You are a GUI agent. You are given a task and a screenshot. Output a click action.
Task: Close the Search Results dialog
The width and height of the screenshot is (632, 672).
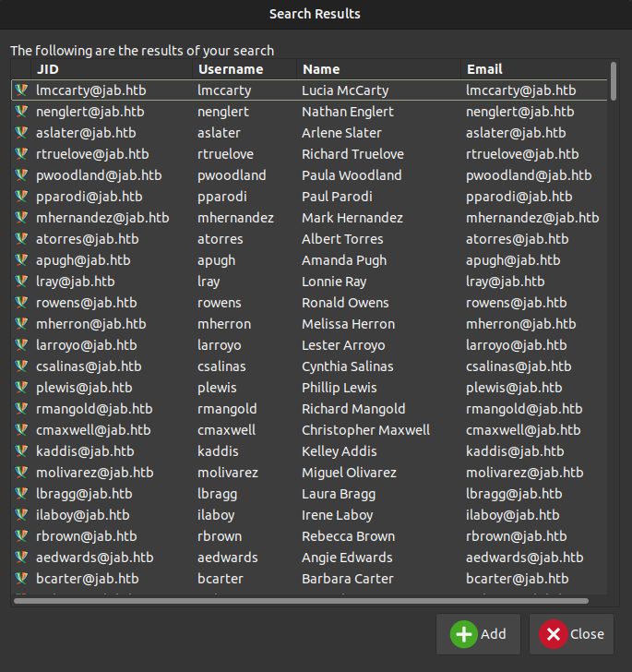pyautogui.click(x=571, y=634)
